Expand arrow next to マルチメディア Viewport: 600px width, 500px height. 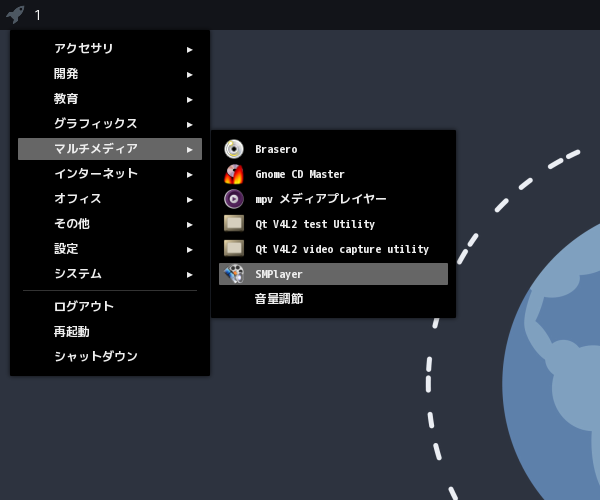click(x=189, y=150)
